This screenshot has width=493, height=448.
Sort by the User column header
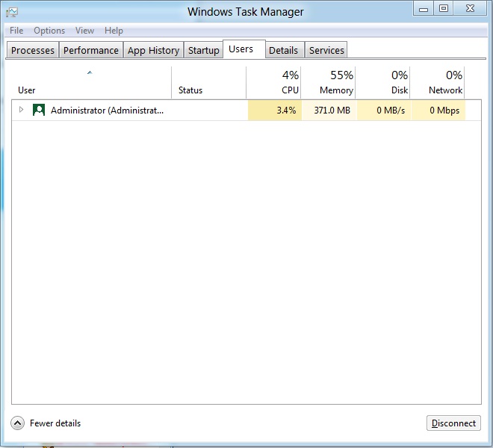pyautogui.click(x=91, y=82)
